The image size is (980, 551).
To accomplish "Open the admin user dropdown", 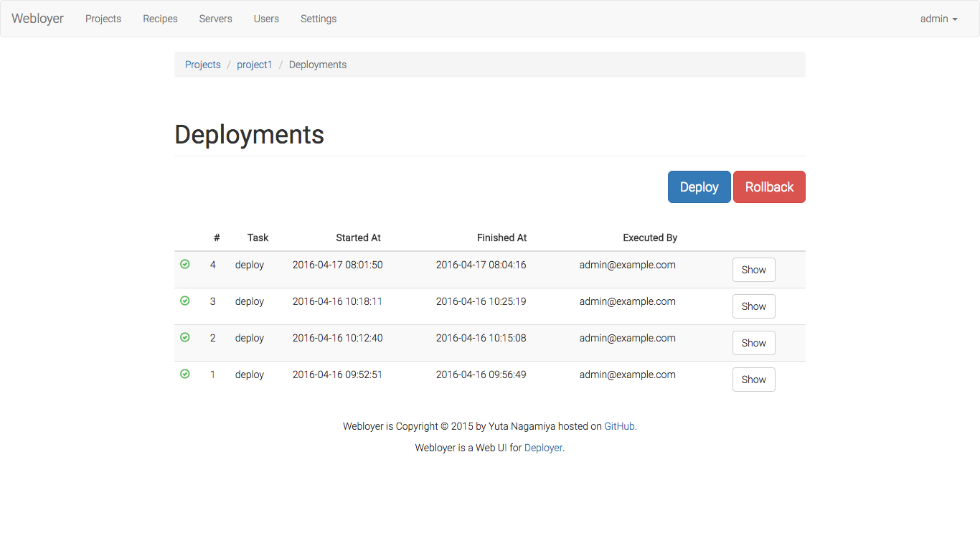I will [x=939, y=19].
